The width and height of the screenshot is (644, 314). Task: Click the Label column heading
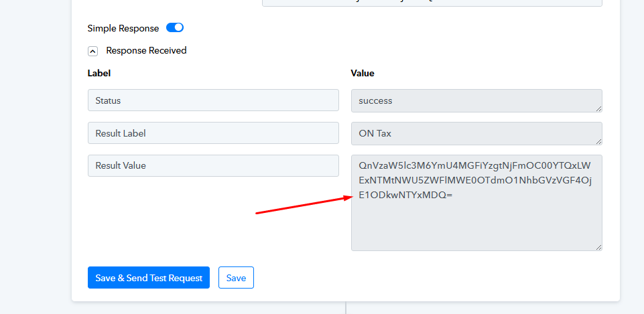coord(99,73)
